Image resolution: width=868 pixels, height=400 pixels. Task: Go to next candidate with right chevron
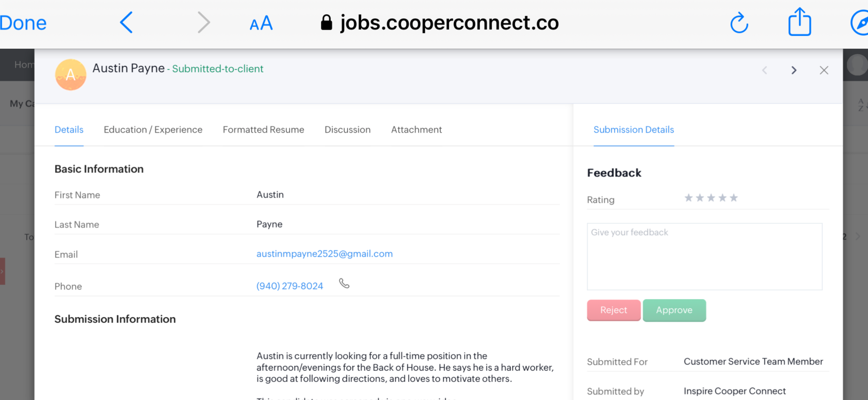pos(794,70)
